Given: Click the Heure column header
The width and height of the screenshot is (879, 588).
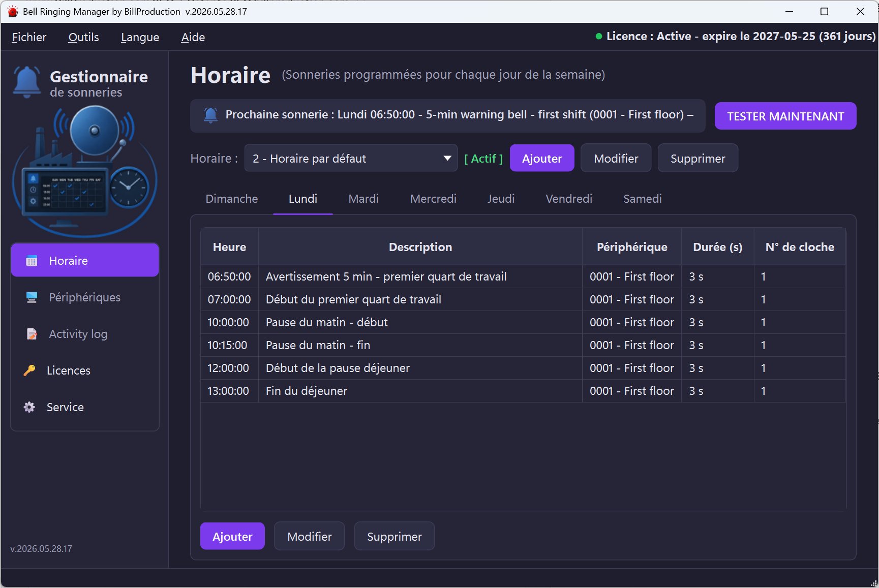Looking at the screenshot, I should coord(229,247).
